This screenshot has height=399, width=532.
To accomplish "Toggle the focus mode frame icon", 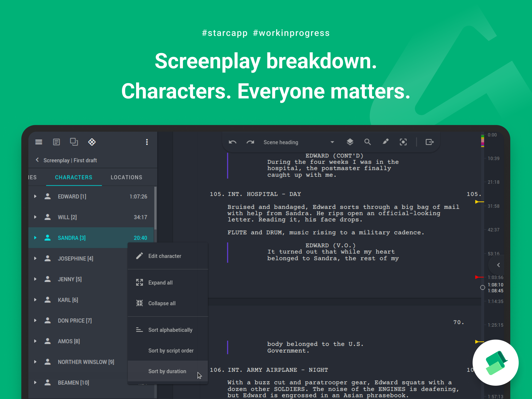I will [x=403, y=142].
